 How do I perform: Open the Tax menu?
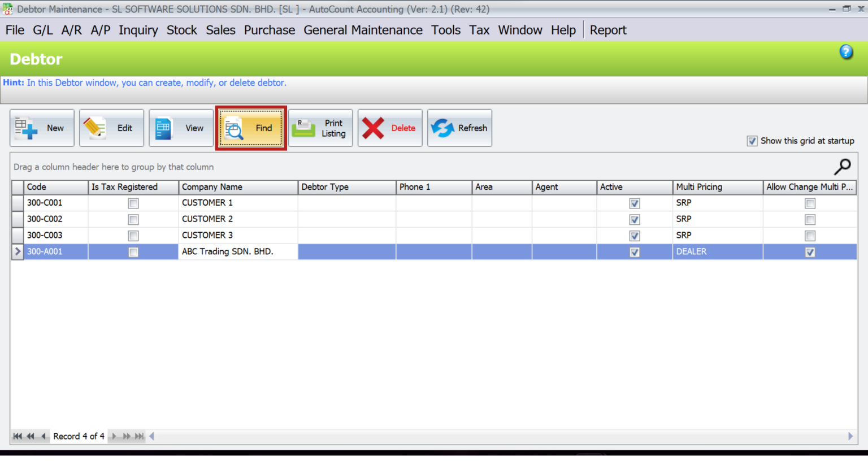tap(479, 30)
